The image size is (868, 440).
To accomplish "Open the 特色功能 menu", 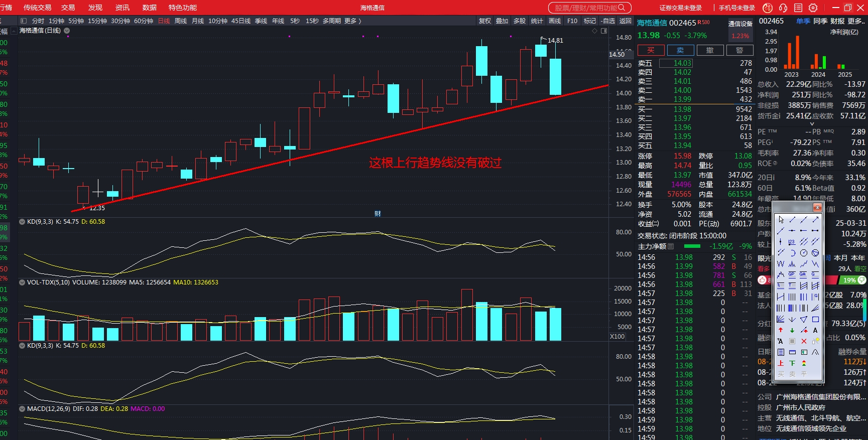I will pyautogui.click(x=183, y=8).
